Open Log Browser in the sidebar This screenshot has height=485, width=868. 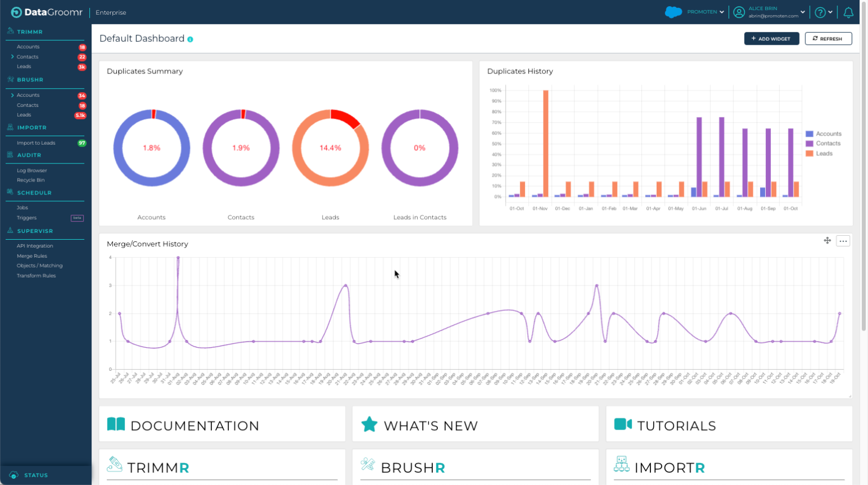[32, 170]
